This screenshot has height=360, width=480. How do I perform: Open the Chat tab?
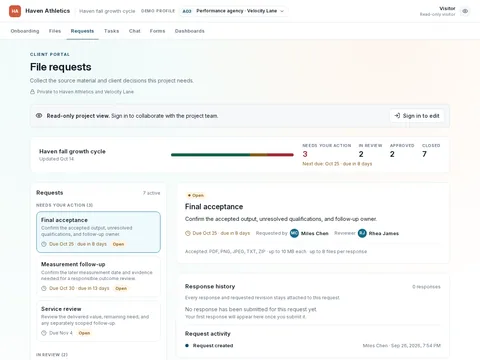(135, 31)
